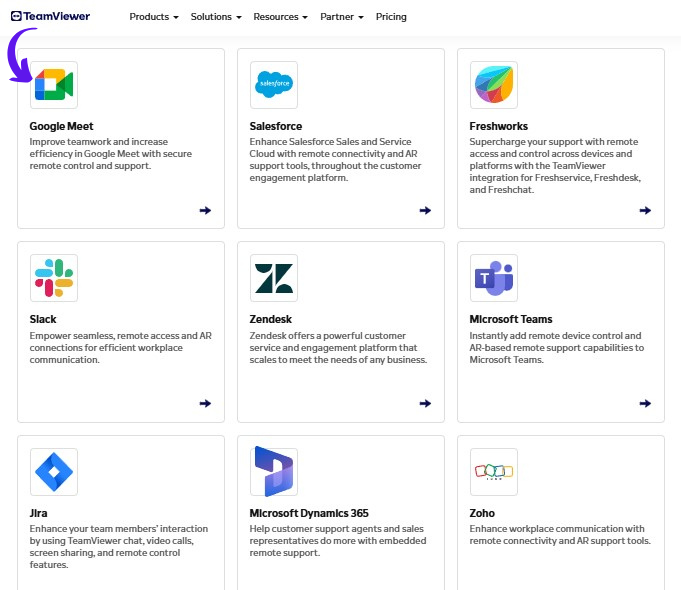Click the Jira description paragraph
Image resolution: width=681 pixels, height=590 pixels.
point(119,547)
